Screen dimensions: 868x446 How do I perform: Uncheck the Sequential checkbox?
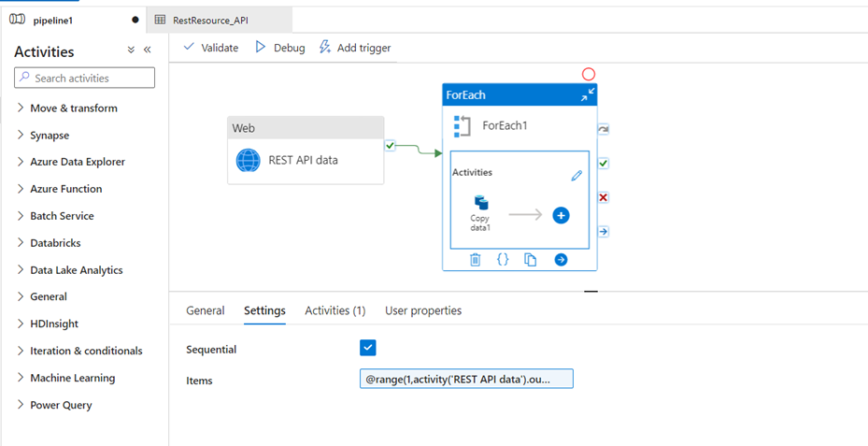[368, 348]
